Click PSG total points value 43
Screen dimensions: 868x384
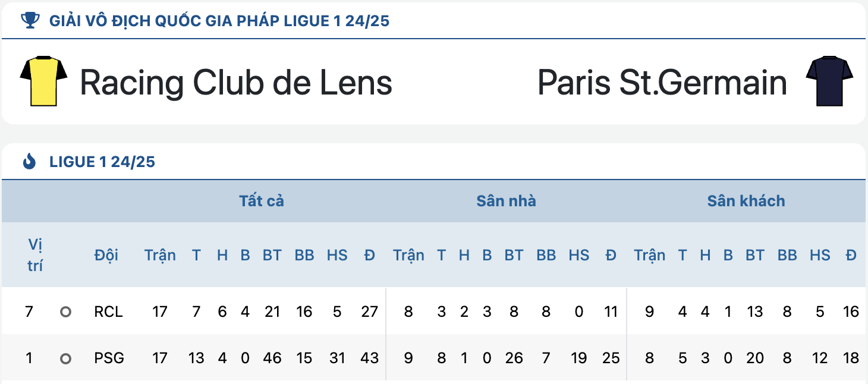tap(369, 358)
